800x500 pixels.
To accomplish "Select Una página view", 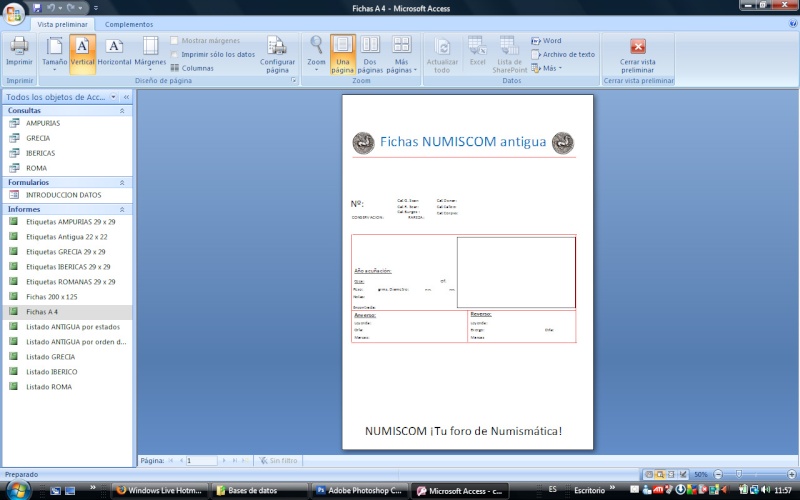I will click(342, 54).
